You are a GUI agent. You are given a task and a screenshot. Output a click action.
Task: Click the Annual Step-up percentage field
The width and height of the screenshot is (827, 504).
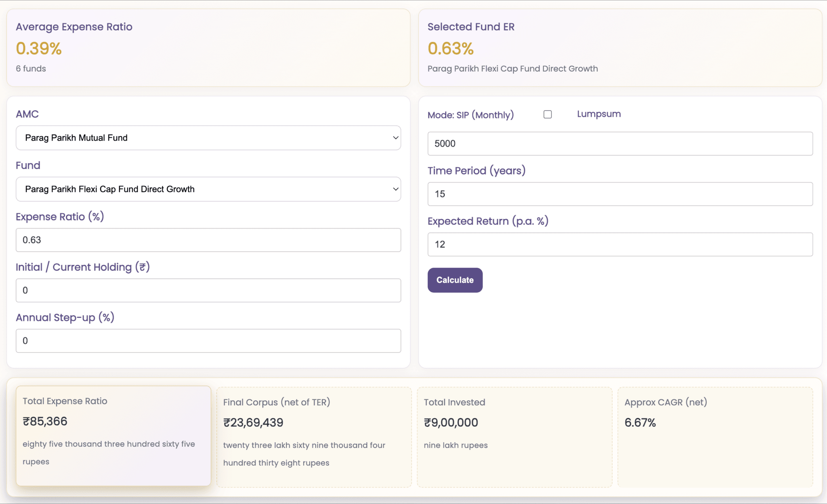tap(208, 341)
